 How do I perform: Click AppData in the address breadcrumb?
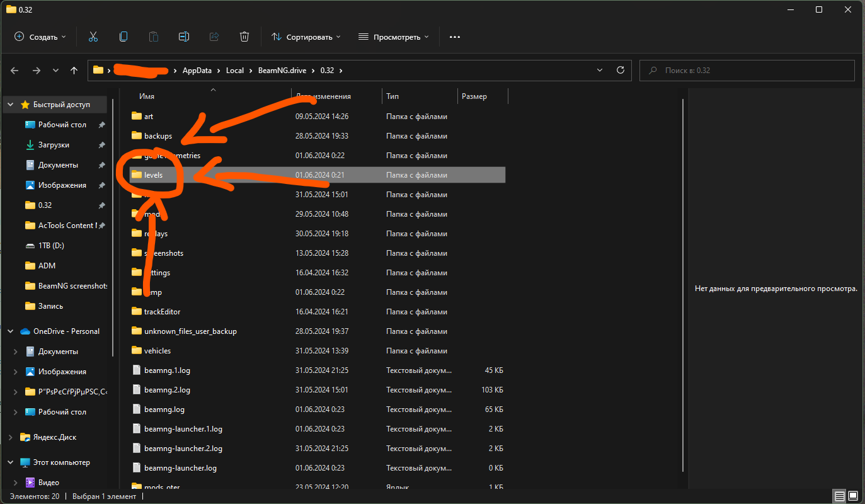(x=197, y=70)
